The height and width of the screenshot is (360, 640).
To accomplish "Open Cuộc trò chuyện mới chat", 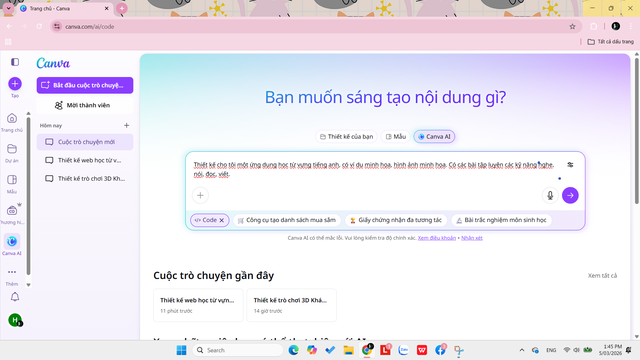I will (85, 142).
